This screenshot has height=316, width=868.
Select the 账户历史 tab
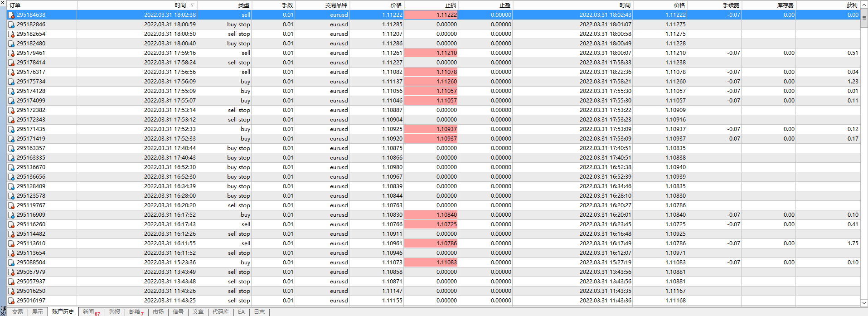(x=63, y=312)
